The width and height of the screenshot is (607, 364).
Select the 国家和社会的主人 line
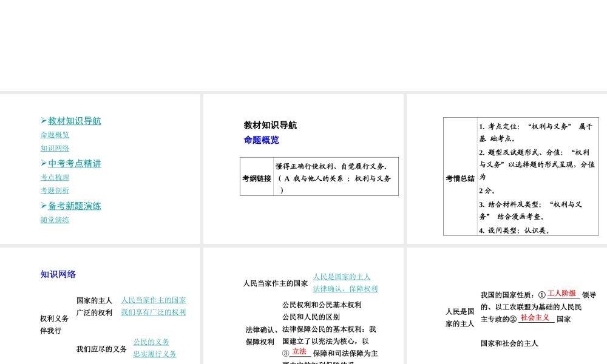click(x=509, y=343)
